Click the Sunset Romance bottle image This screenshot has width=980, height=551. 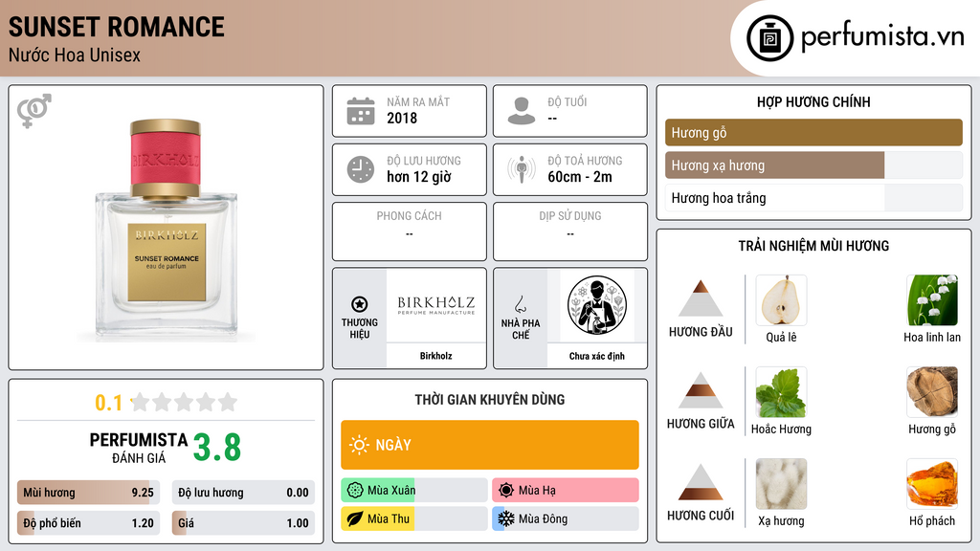[x=167, y=230]
